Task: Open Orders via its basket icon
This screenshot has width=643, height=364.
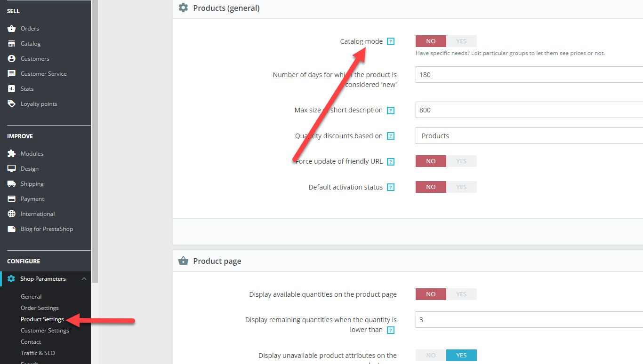Action: (x=11, y=29)
